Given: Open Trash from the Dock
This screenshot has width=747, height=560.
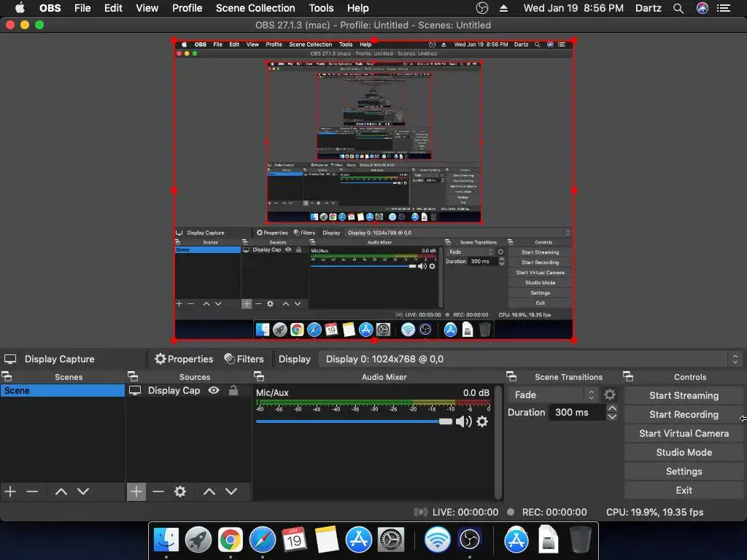Looking at the screenshot, I should (x=580, y=540).
